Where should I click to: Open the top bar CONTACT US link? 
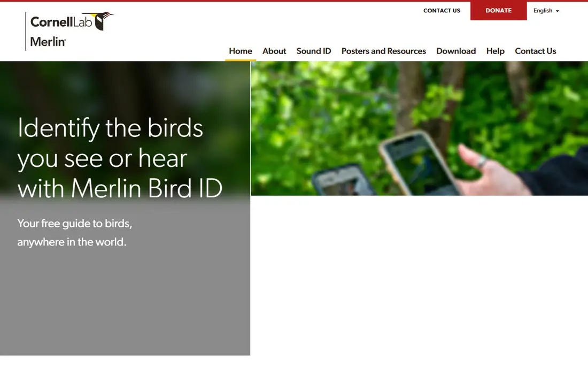tap(442, 11)
